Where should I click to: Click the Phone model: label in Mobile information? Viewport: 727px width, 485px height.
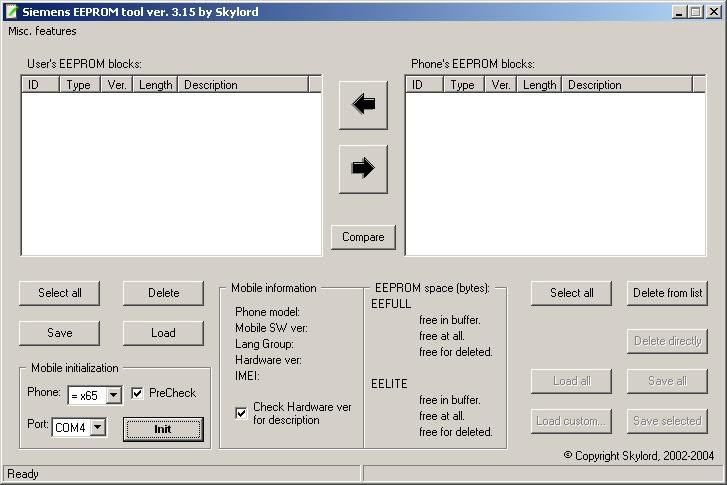tap(268, 312)
